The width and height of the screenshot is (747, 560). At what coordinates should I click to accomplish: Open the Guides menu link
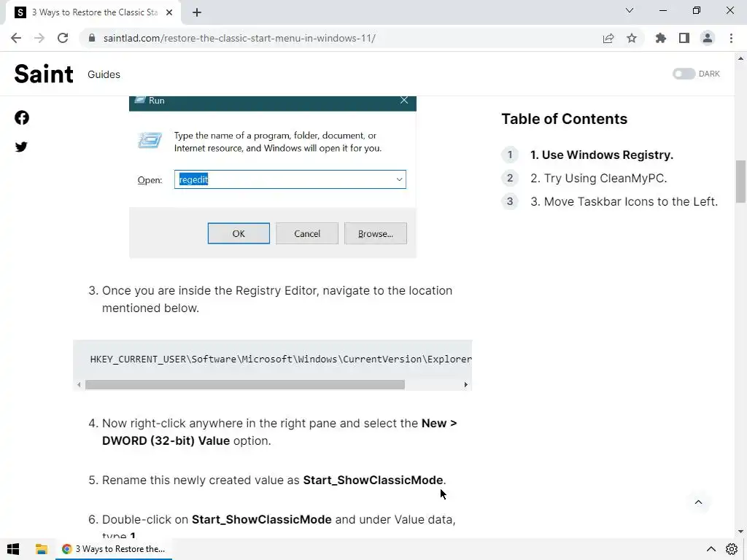pos(104,74)
